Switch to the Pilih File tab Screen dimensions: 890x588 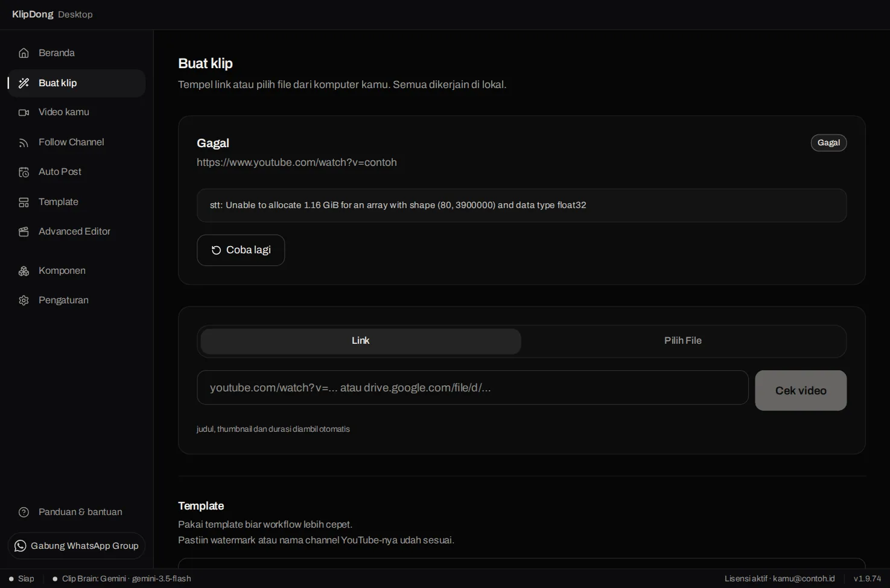tap(683, 341)
